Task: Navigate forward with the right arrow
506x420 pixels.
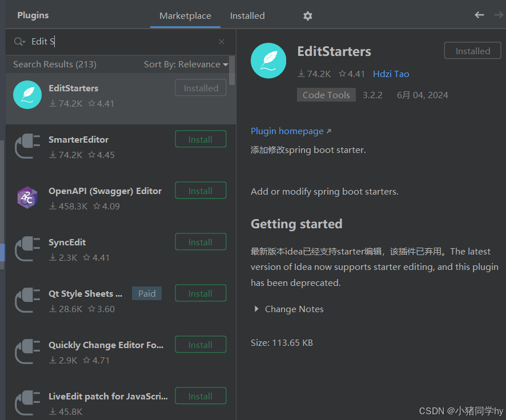Action: (499, 15)
